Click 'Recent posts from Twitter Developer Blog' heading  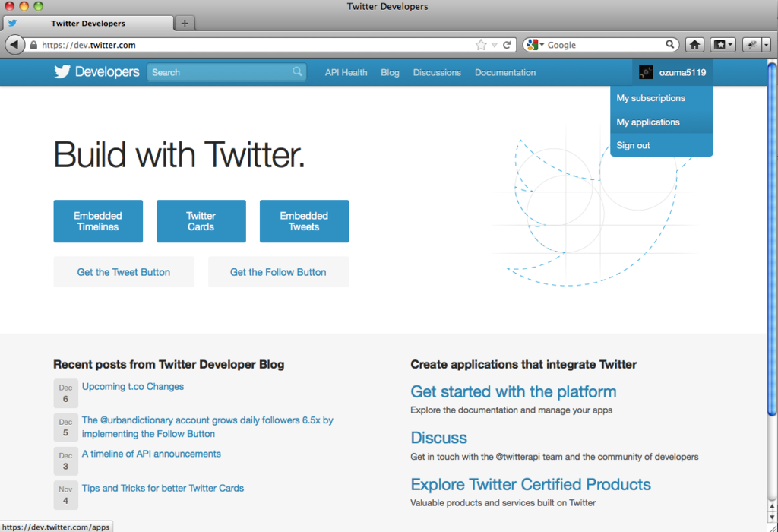pyautogui.click(x=169, y=364)
